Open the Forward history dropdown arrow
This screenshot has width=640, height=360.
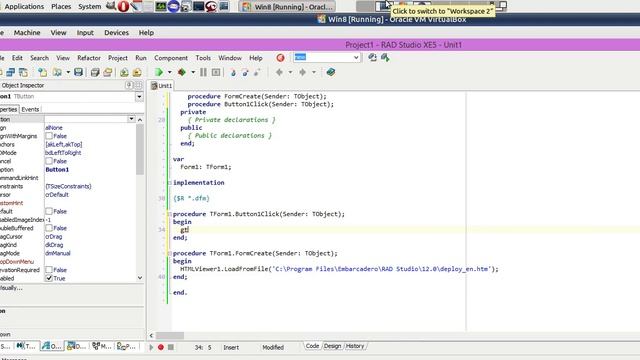click(x=314, y=72)
